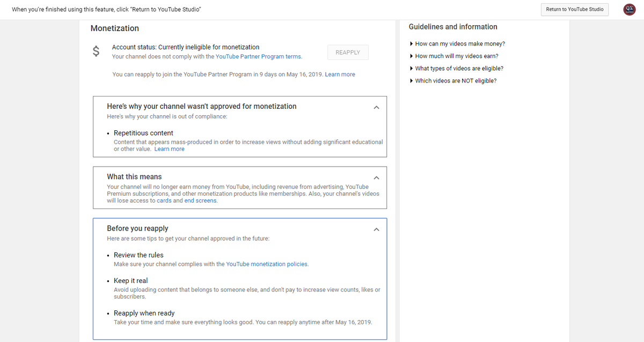Click the Monetization page heading
This screenshot has height=342, width=644.
pyautogui.click(x=115, y=28)
